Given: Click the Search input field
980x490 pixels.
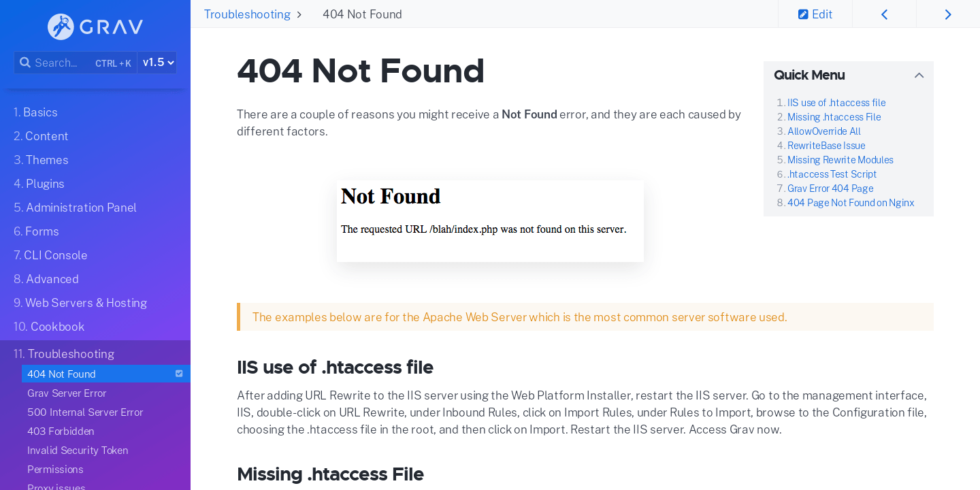Looking at the screenshot, I should [61, 63].
